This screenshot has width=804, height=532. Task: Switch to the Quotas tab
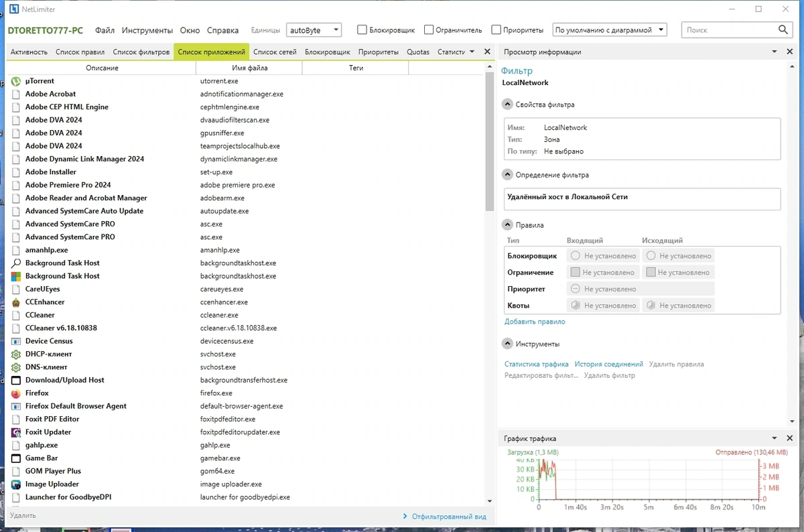coord(418,52)
